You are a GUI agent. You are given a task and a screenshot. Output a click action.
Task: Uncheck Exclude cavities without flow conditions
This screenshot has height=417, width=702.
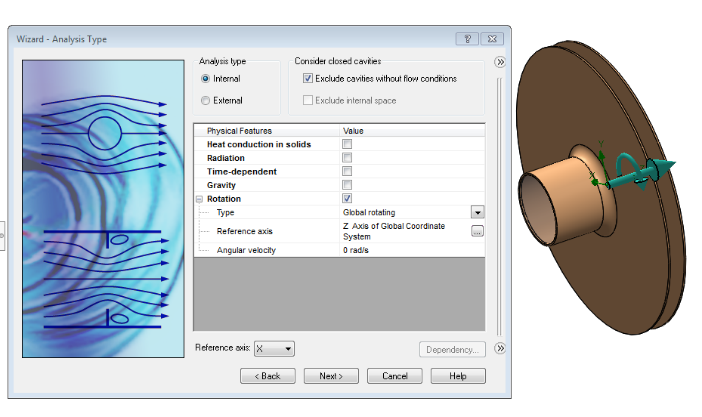[308, 78]
